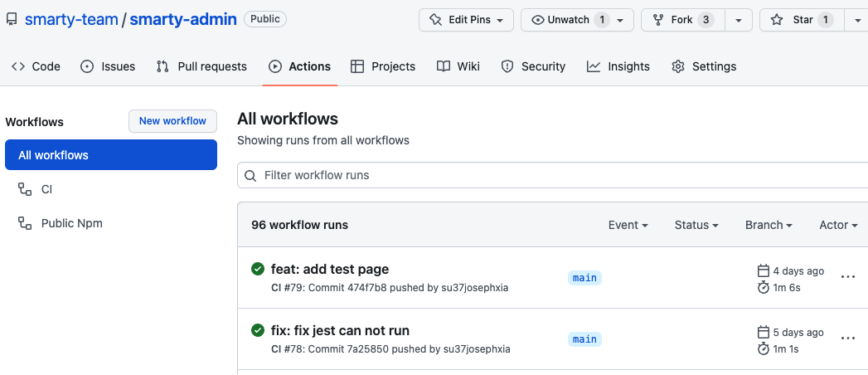
Task: Click the green checkmark on 'fix: fix jest can not run'
Action: (x=258, y=330)
